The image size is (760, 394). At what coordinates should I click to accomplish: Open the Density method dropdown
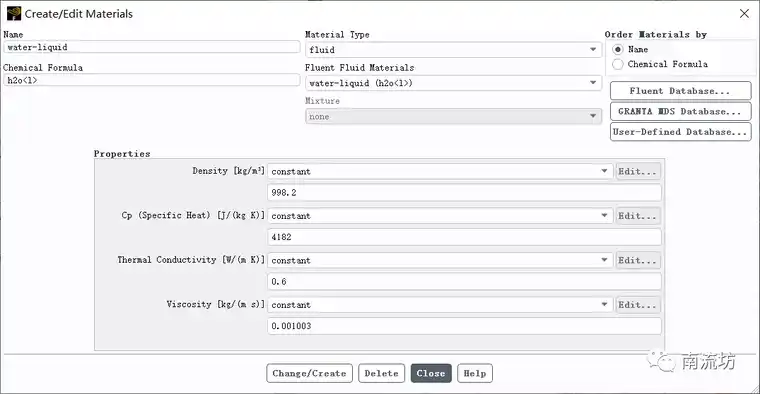(x=440, y=171)
